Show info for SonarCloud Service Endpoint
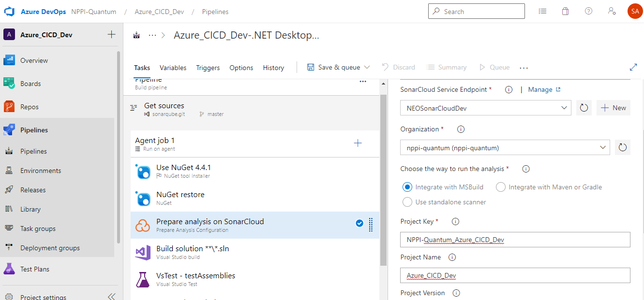This screenshot has height=300, width=644. click(x=509, y=89)
